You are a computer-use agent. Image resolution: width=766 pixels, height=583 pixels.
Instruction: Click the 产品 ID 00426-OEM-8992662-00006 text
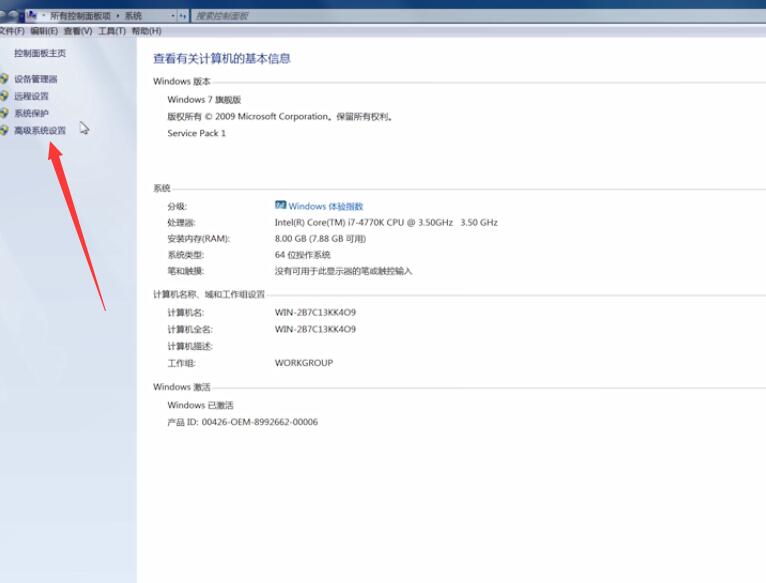coord(242,422)
